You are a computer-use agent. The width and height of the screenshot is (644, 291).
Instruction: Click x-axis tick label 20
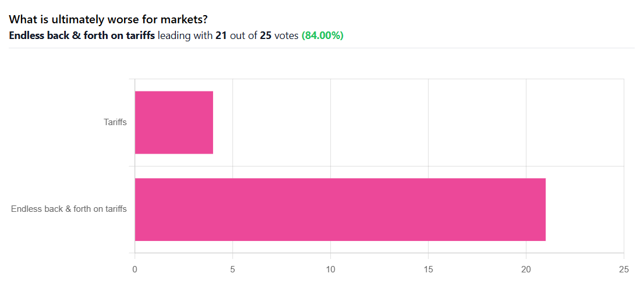tap(526, 269)
